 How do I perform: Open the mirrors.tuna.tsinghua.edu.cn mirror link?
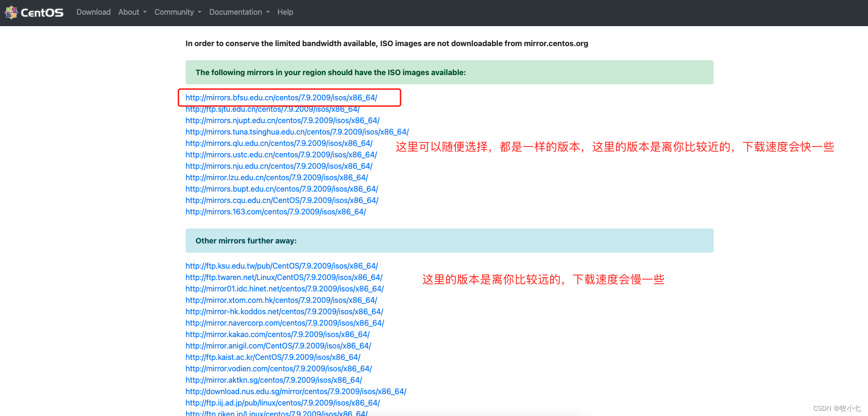click(297, 132)
